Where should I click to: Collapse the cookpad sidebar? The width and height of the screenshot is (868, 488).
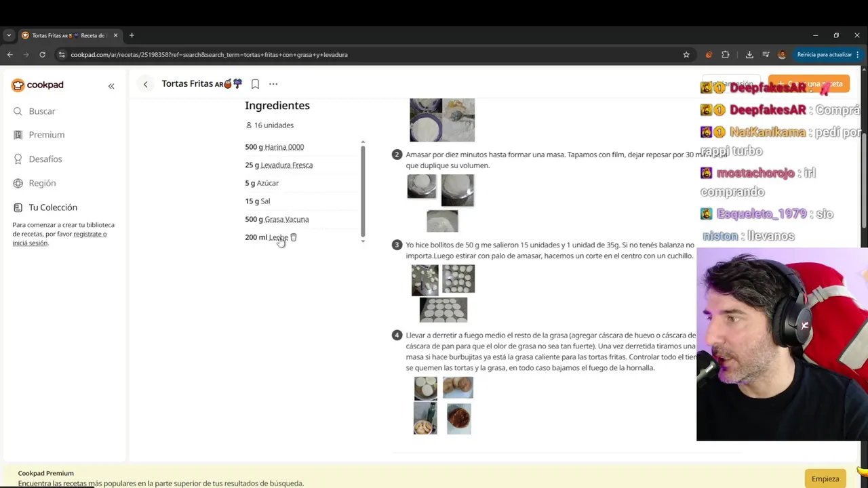coord(111,86)
